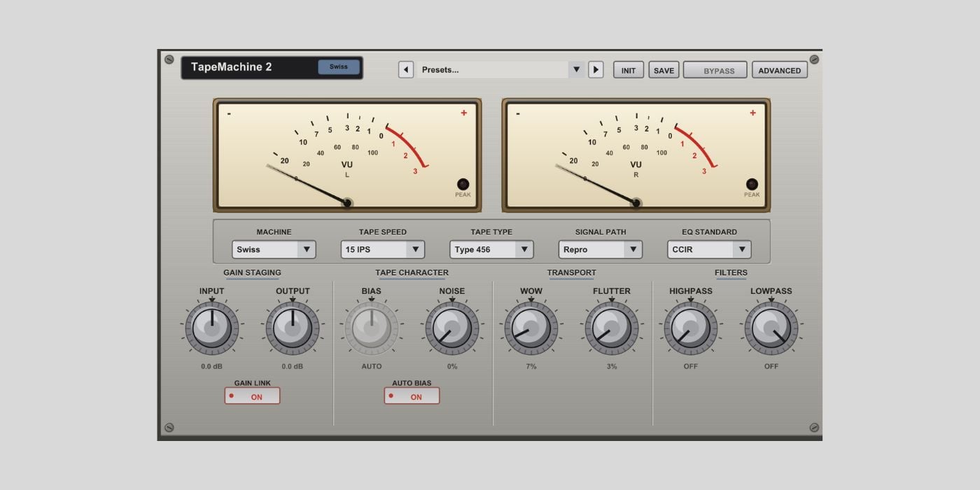Click the LOWPASS value reading OFF
The image size is (980, 490).
point(771,366)
